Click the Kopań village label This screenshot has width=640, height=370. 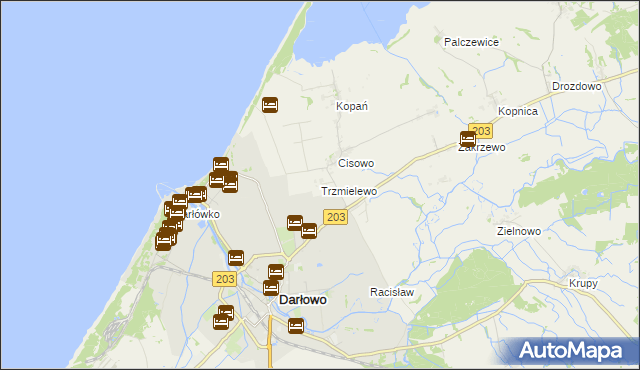(x=352, y=106)
